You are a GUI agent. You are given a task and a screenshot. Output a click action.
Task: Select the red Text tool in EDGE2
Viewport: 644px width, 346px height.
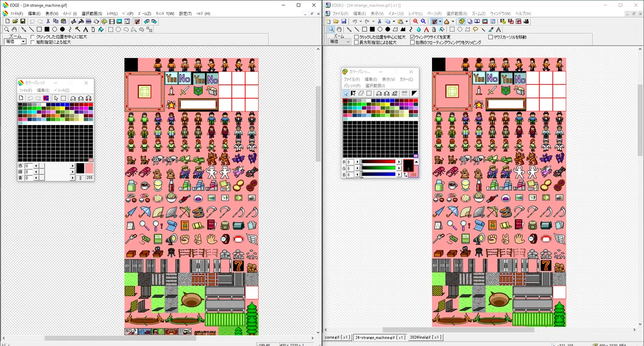[426, 29]
